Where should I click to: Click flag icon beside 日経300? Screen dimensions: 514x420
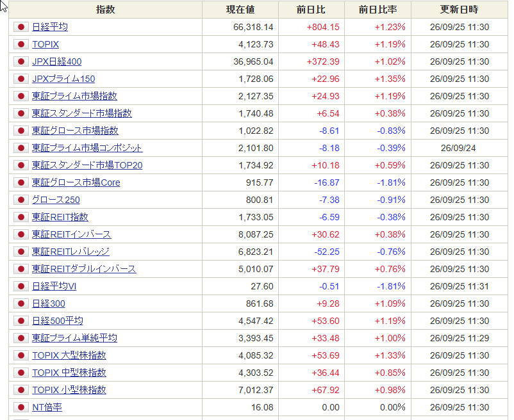click(x=21, y=303)
